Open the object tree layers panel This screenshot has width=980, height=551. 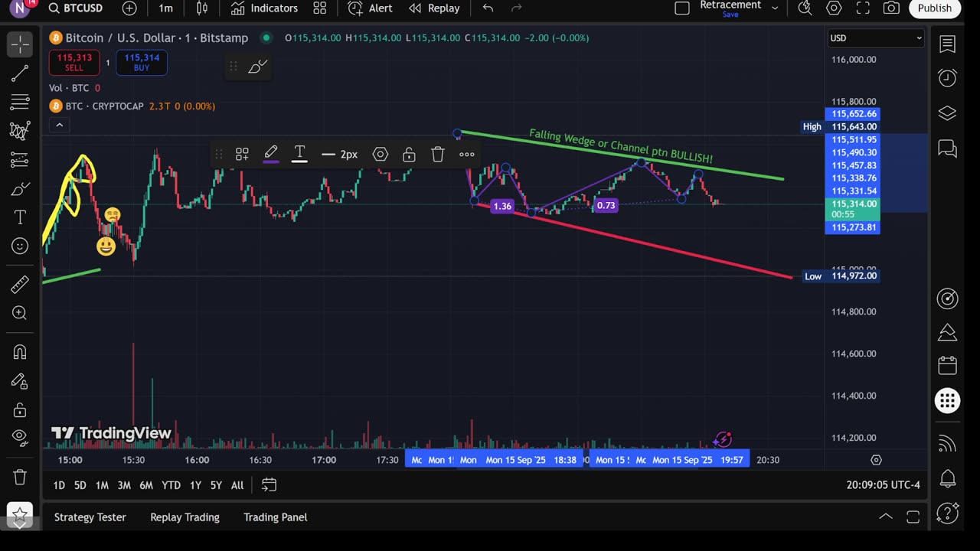click(948, 113)
